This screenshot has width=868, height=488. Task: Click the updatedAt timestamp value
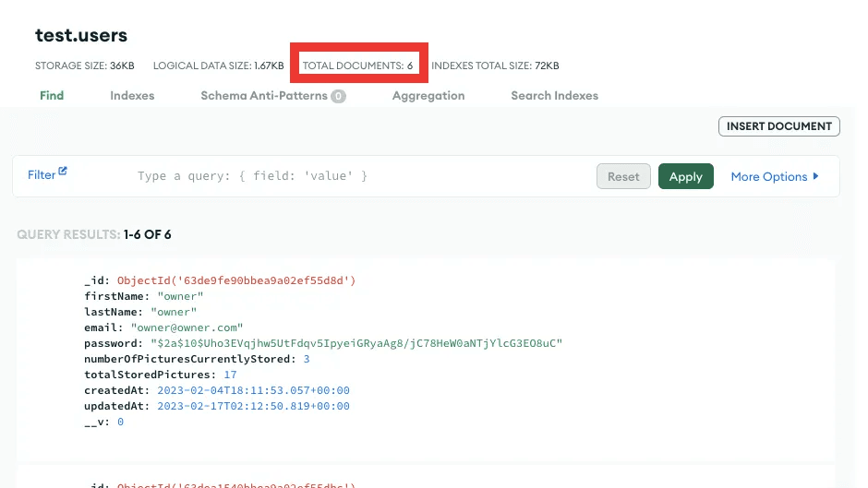pos(254,406)
